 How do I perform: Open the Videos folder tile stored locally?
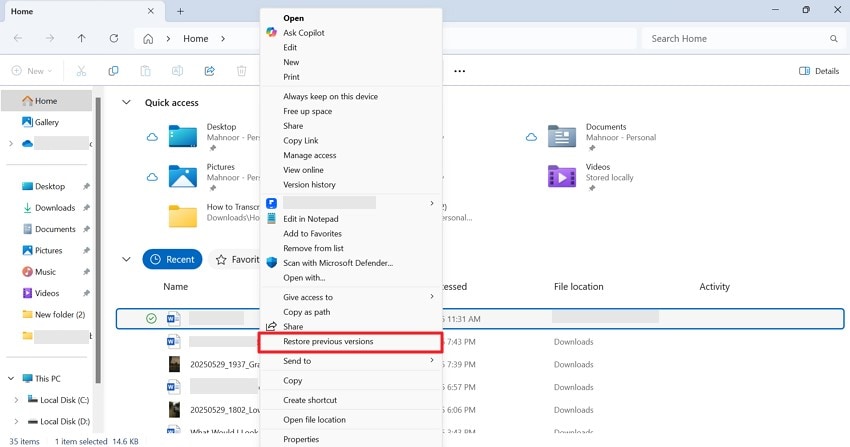click(591, 177)
